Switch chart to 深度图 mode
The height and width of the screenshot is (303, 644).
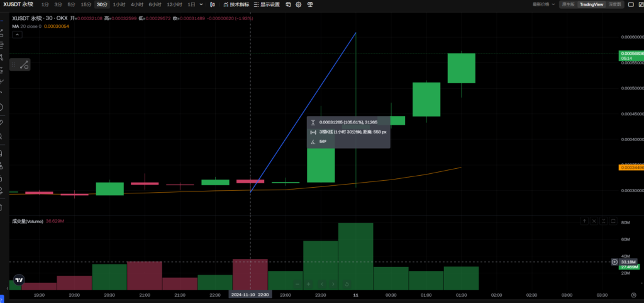coord(614,4)
